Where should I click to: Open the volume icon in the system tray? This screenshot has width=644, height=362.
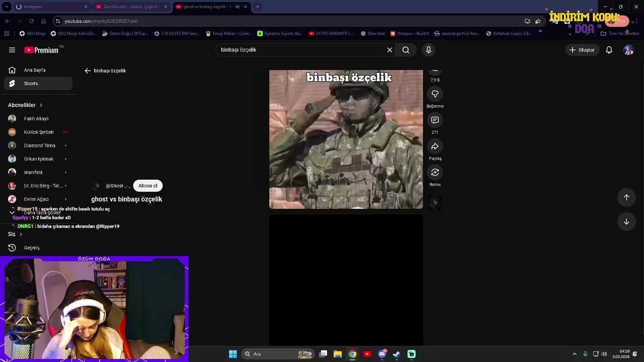click(604, 354)
